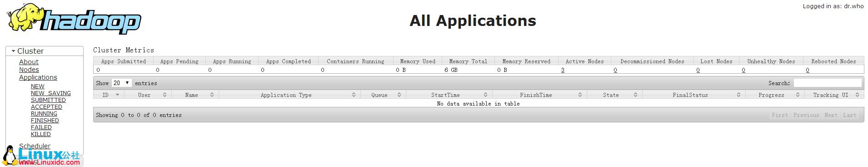This screenshot has height=167, width=868.
Task: Filter applications by NEW_SAVING state
Action: (x=51, y=93)
